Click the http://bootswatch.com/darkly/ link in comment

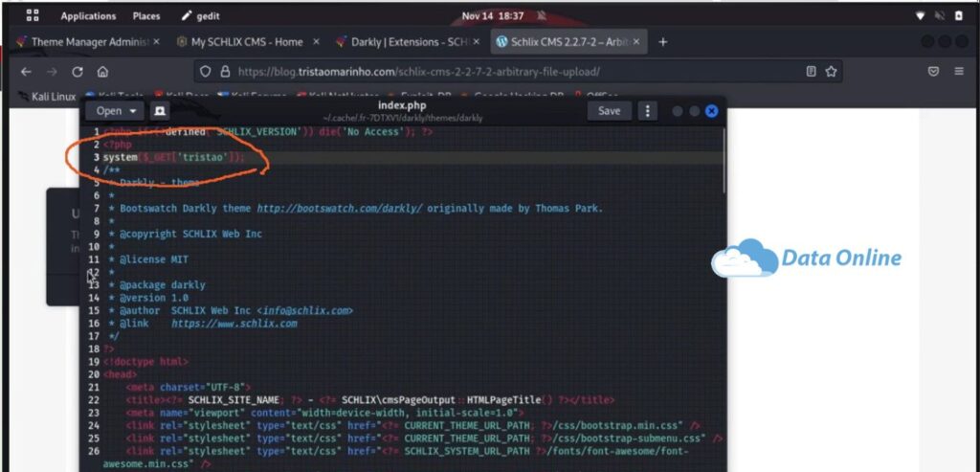click(340, 208)
